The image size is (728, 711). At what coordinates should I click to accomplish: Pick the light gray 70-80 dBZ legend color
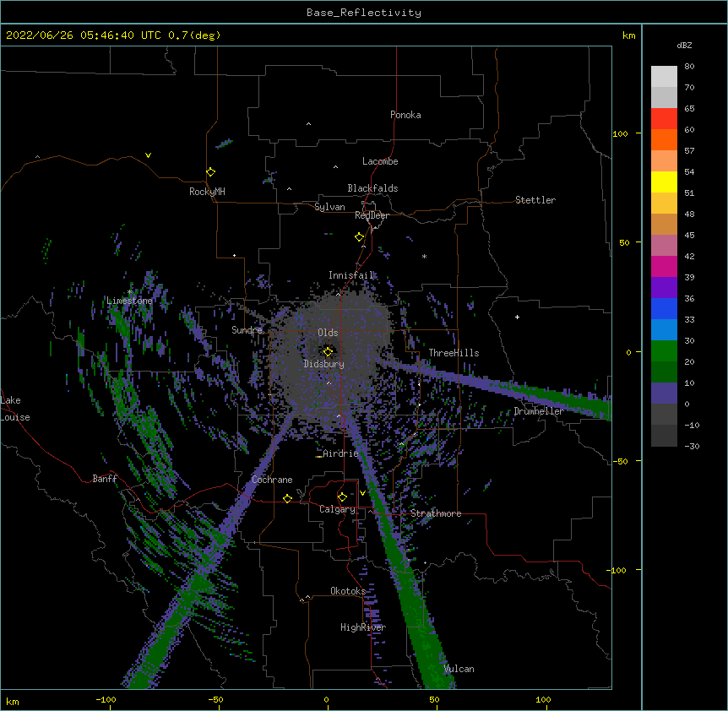(x=664, y=77)
